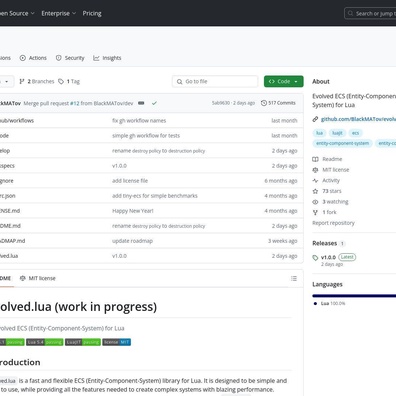Open 'simple gh workflow for tests' commit

[x=146, y=136]
